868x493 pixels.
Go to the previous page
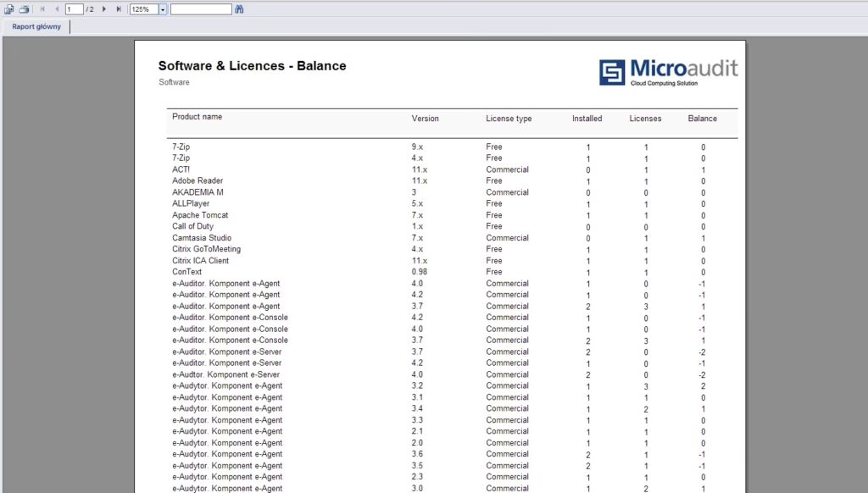(x=57, y=9)
